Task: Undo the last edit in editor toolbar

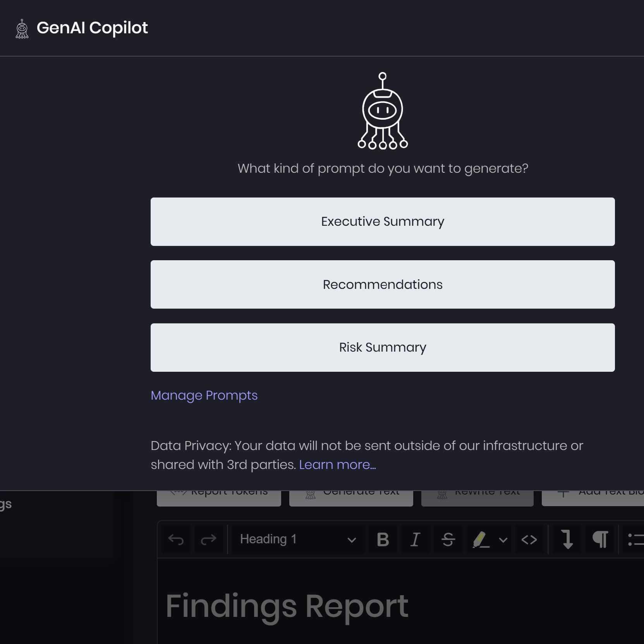Action: coord(176,539)
